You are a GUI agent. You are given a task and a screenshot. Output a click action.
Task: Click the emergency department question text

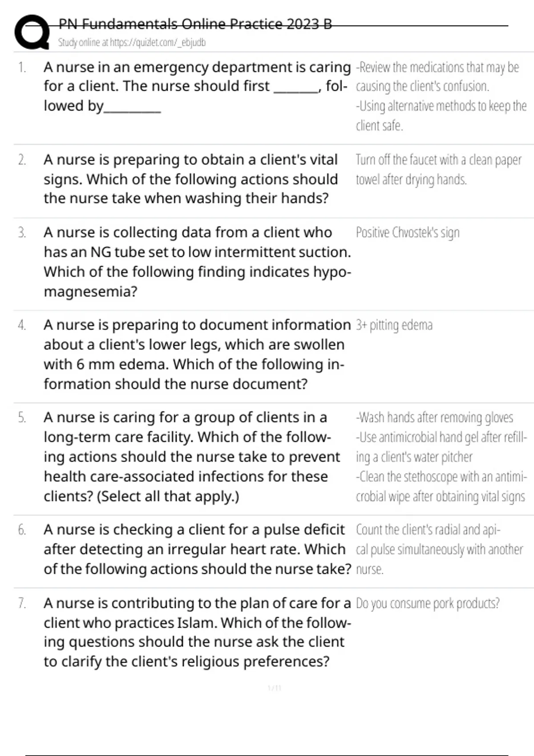[x=196, y=86]
